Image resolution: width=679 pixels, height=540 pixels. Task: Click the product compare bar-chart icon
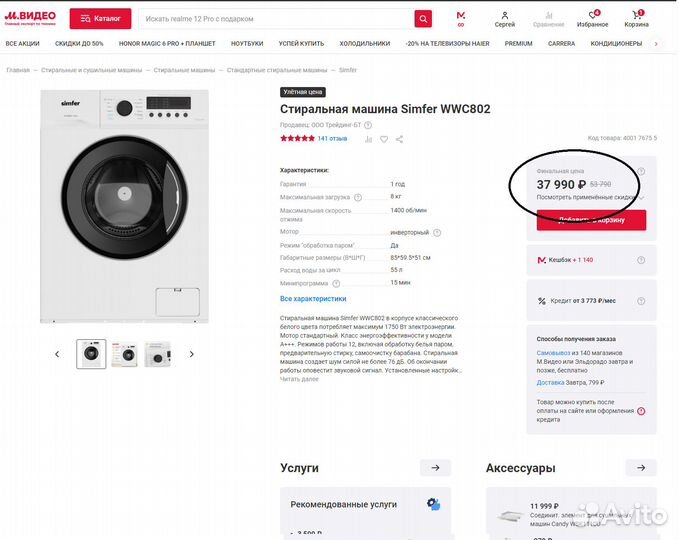click(x=368, y=139)
